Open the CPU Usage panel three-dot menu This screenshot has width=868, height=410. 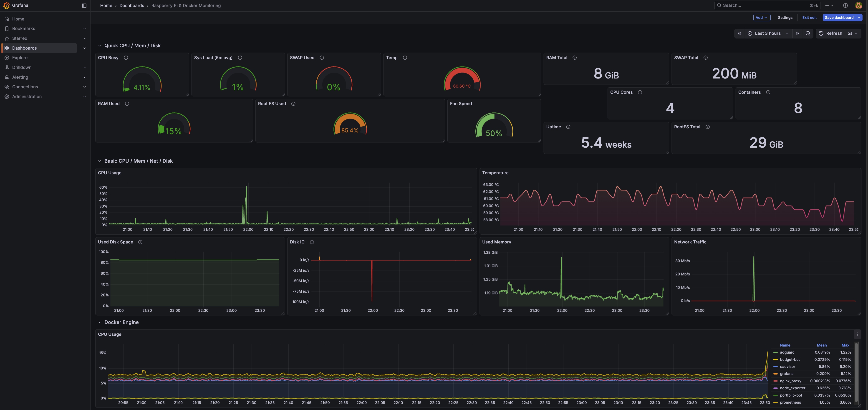tap(857, 334)
